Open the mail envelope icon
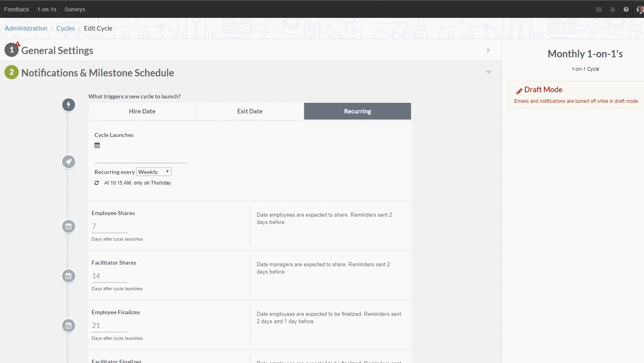 coord(599,9)
